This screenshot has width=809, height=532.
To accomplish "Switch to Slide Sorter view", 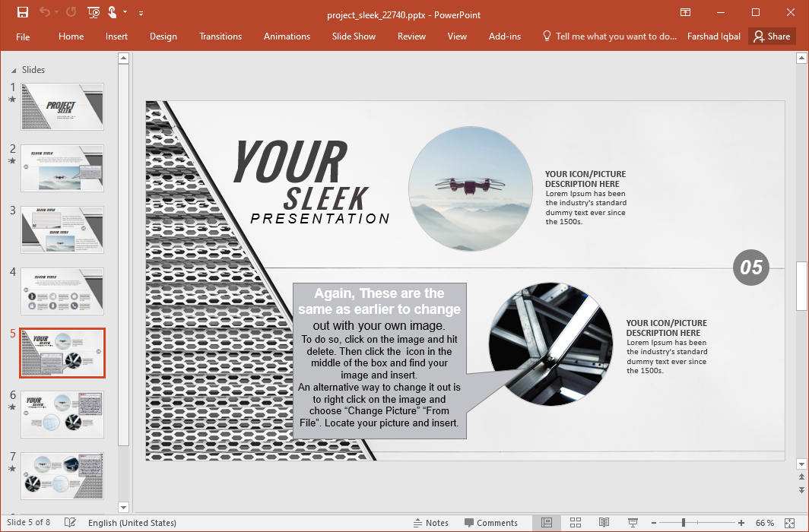I will point(576,523).
